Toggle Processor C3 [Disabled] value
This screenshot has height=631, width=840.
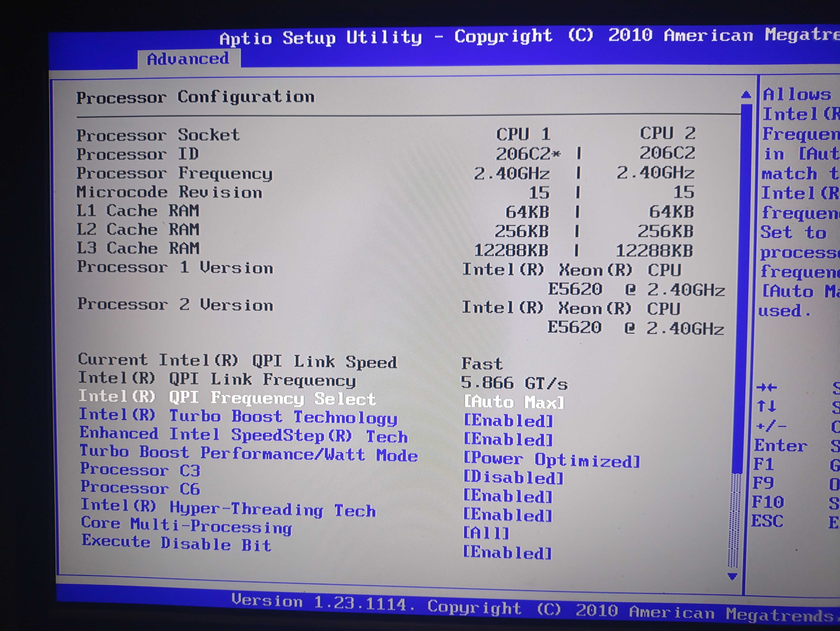pyautogui.click(x=513, y=478)
